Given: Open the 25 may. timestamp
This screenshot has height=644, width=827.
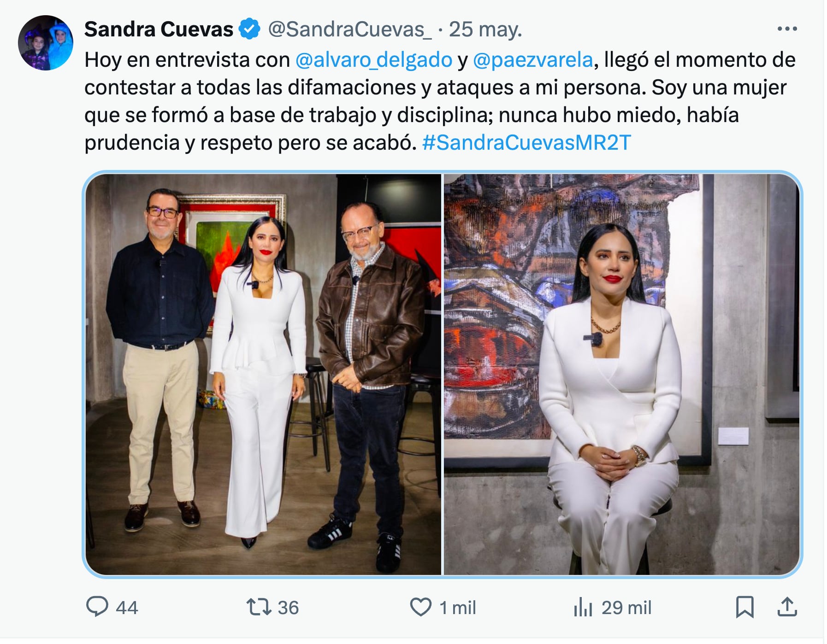Looking at the screenshot, I should click(x=485, y=29).
